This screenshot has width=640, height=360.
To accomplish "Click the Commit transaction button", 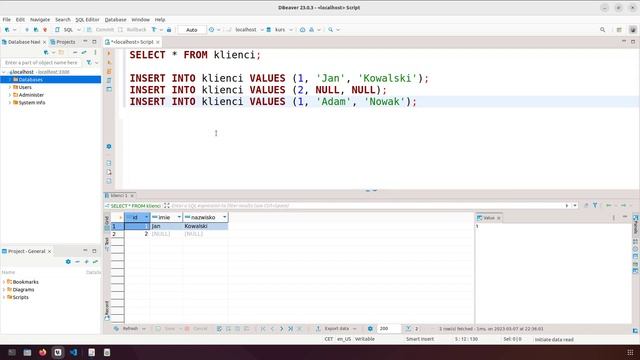I will pos(100,30).
